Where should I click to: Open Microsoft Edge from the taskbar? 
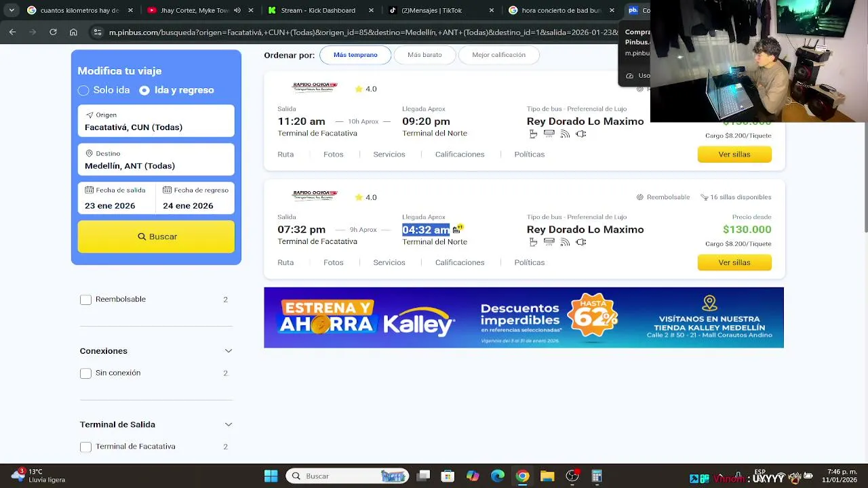pyautogui.click(x=498, y=476)
